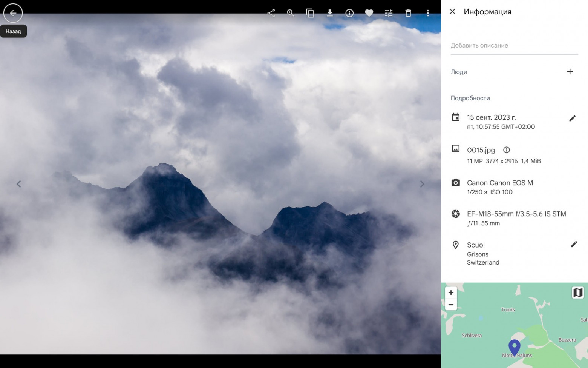
Task: Click the EF-M18-55mm lens text
Action: [516, 214]
